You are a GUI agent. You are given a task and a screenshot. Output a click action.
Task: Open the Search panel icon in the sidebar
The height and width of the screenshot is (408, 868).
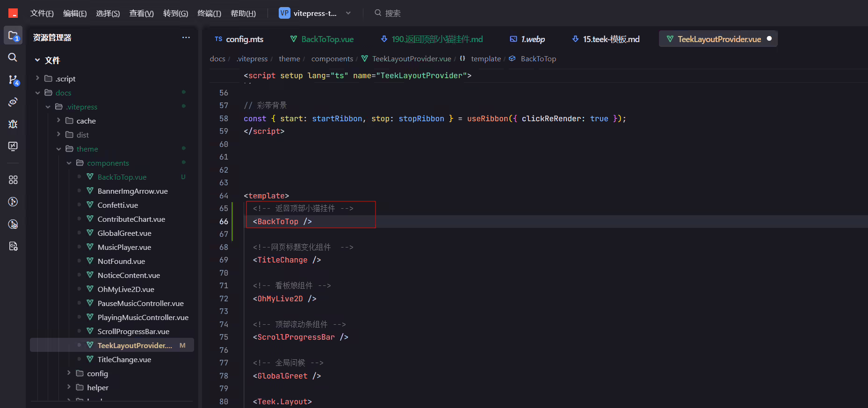13,57
